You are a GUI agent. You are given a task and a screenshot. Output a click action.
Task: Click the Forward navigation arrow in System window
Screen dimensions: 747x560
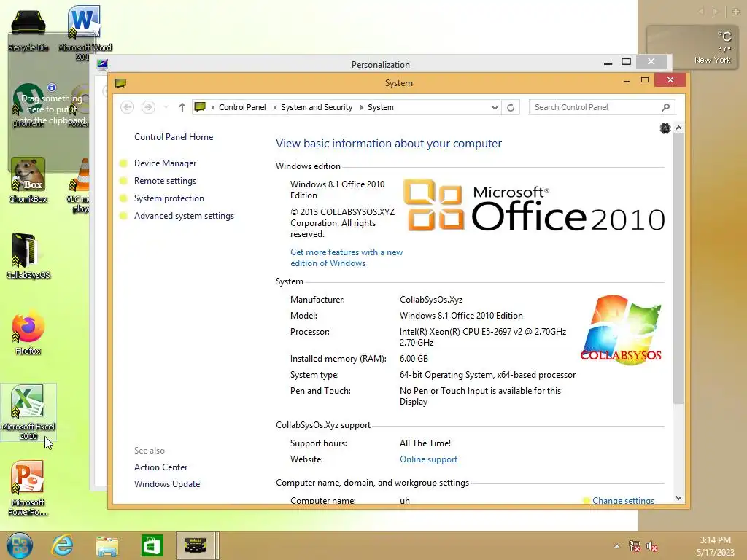click(148, 107)
